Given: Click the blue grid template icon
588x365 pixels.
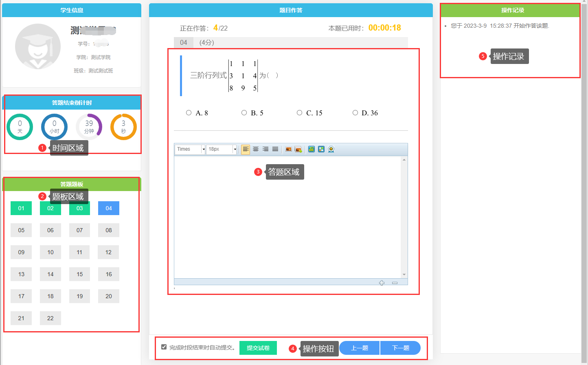Looking at the screenshot, I should 321,149.
